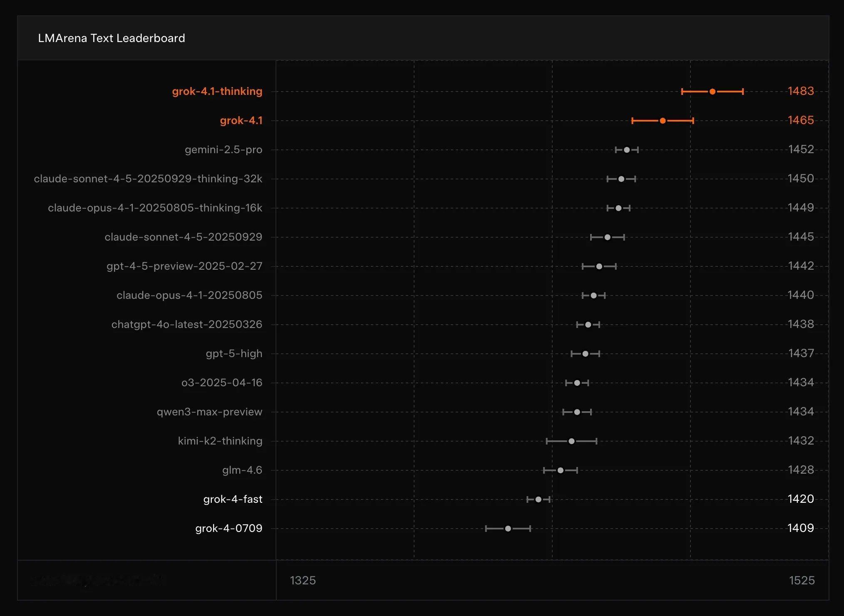
Task: Select the grok-4.1-thinking model label
Action: click(x=217, y=92)
